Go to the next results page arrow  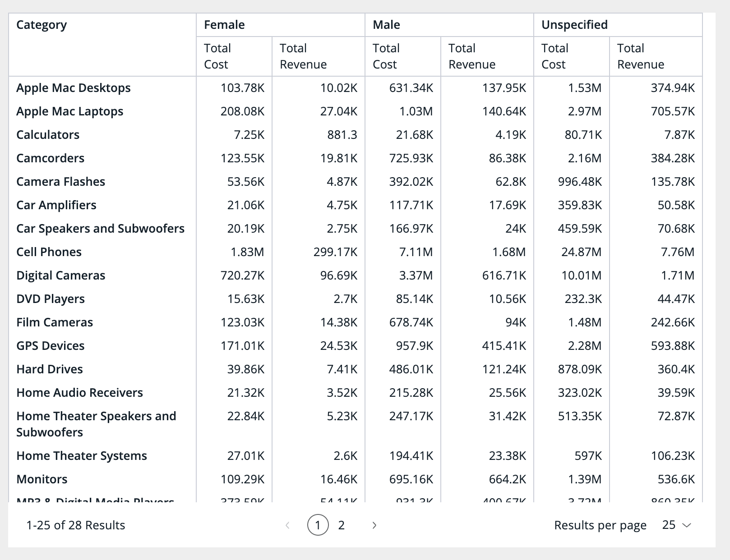pos(374,525)
